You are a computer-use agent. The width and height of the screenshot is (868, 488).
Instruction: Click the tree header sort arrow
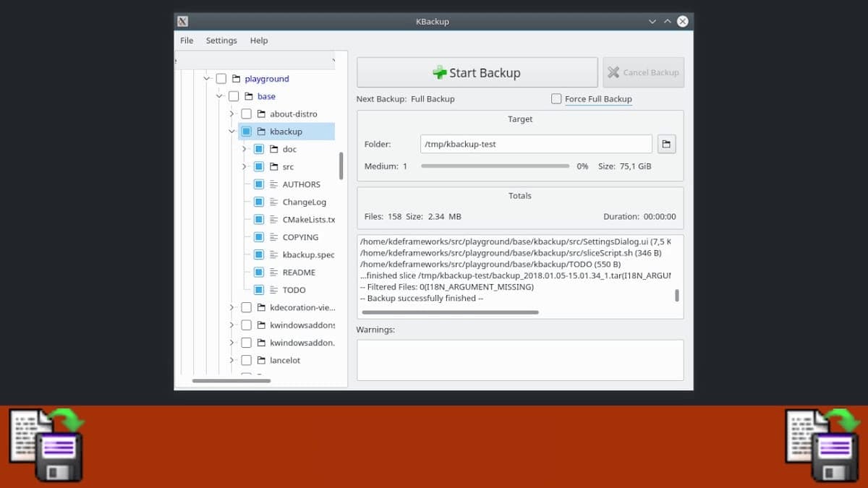click(x=333, y=60)
